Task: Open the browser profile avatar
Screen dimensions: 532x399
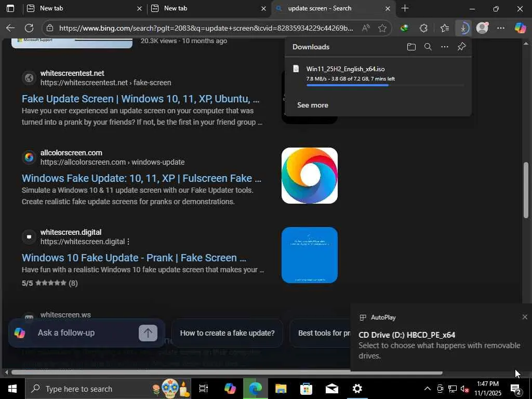Action: pyautogui.click(x=482, y=28)
